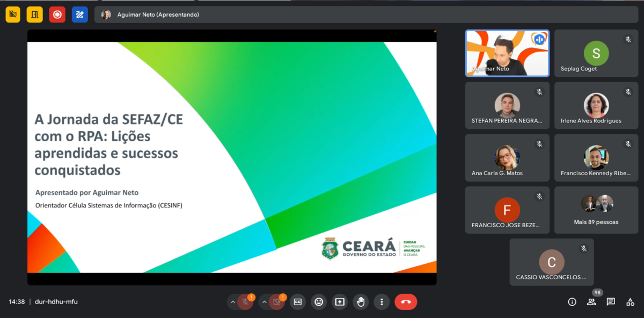Viewport: 644px width, 318px height.
Task: Click the red recording extension icon
Action: click(x=57, y=15)
